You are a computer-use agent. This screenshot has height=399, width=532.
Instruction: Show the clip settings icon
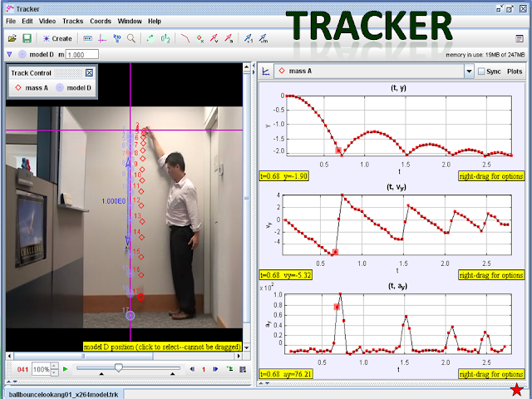pos(87,39)
